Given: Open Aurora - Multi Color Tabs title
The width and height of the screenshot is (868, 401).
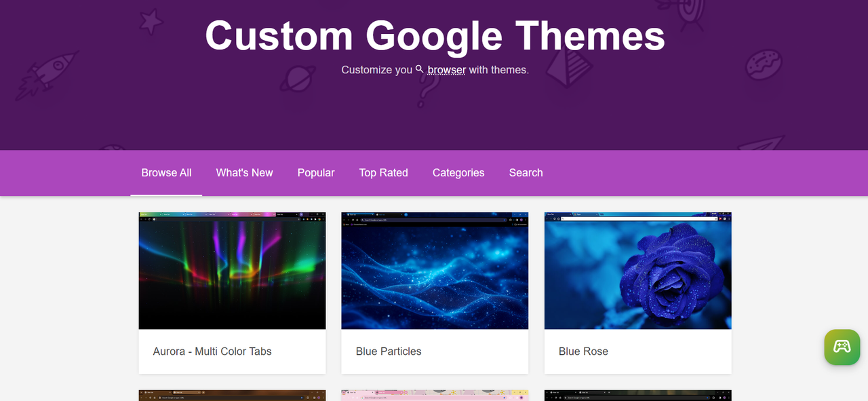Looking at the screenshot, I should [x=212, y=351].
